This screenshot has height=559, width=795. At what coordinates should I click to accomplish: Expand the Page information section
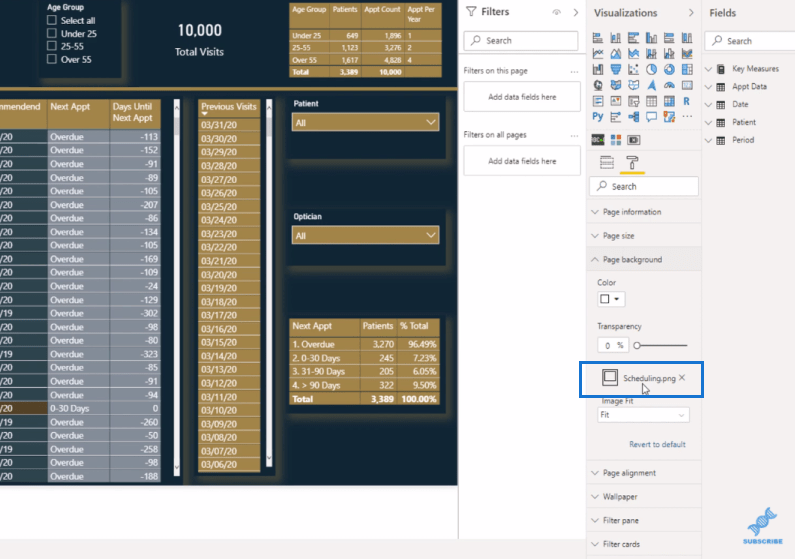(x=643, y=212)
